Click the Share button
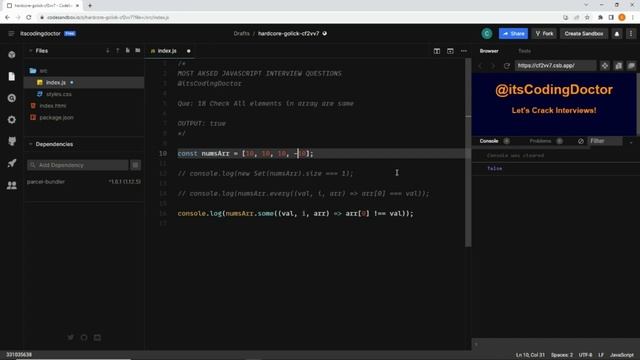The width and height of the screenshot is (640, 360). pyautogui.click(x=513, y=34)
